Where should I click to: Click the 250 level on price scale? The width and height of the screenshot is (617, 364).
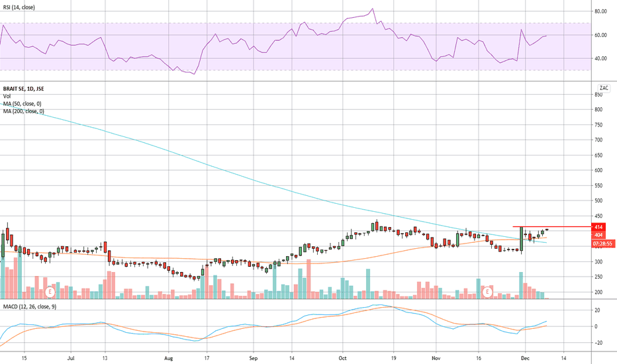[598, 277]
